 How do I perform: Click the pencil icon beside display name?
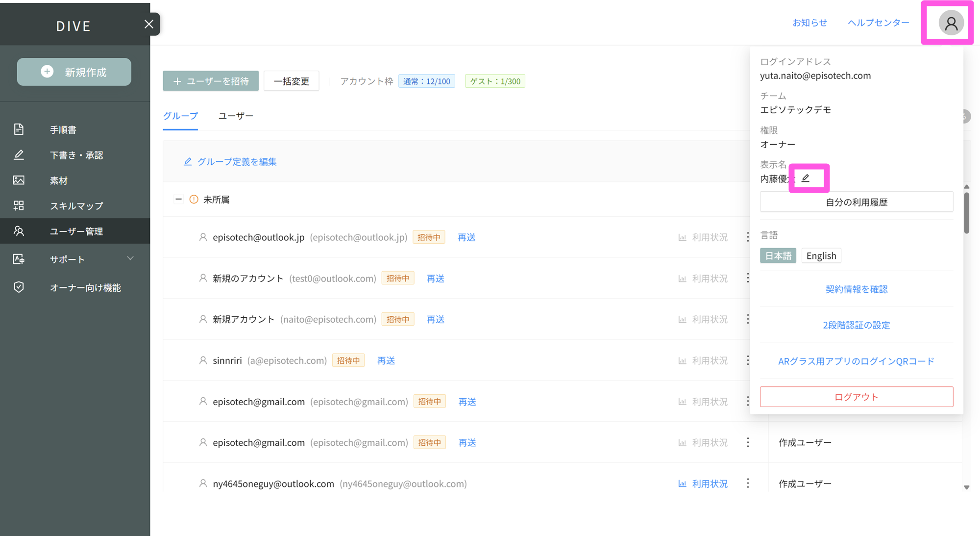point(806,178)
